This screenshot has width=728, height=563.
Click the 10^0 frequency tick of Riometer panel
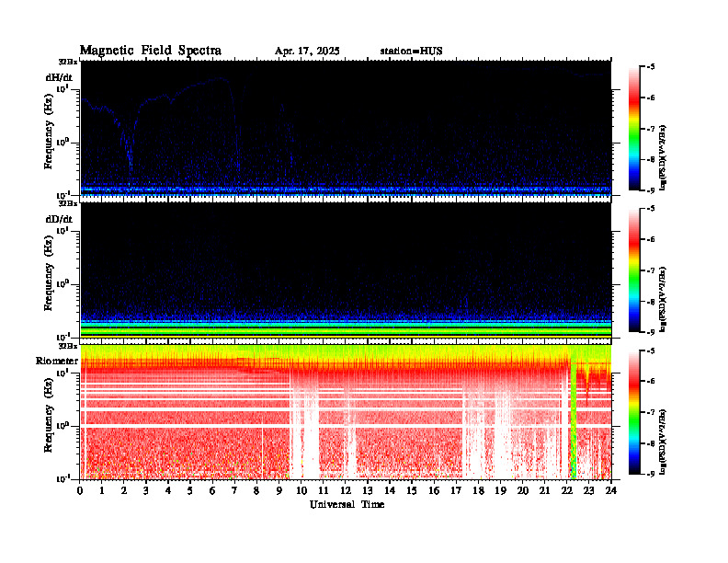(63, 425)
